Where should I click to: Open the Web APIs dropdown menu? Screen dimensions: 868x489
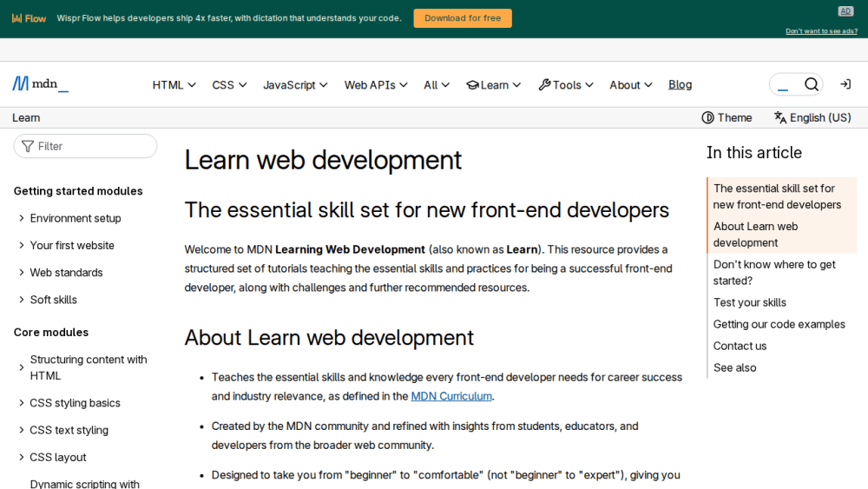(x=376, y=85)
